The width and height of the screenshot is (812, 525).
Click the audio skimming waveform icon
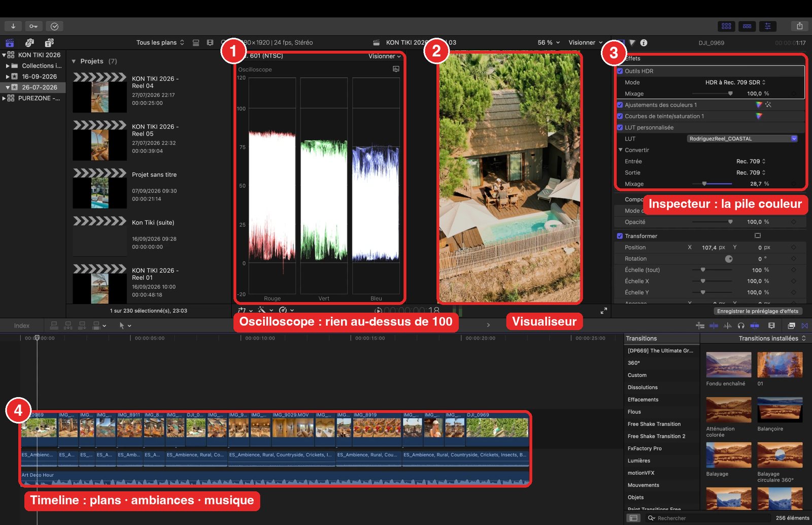coord(727,325)
